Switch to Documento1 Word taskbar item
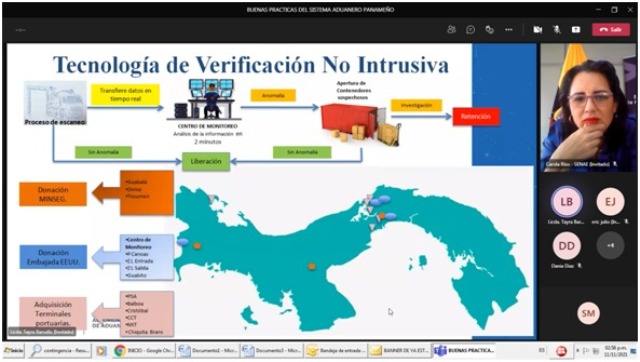Viewport: 640px width, 362px height. click(208, 351)
